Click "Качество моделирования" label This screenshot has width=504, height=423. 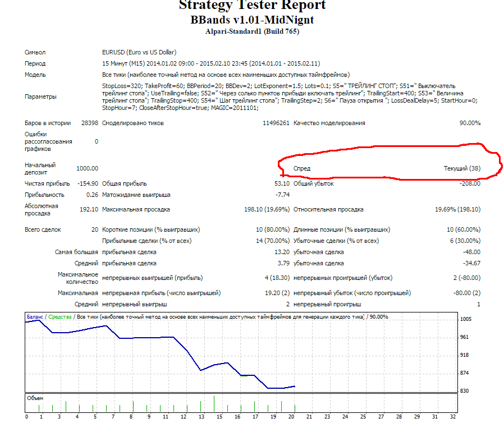coord(329,123)
